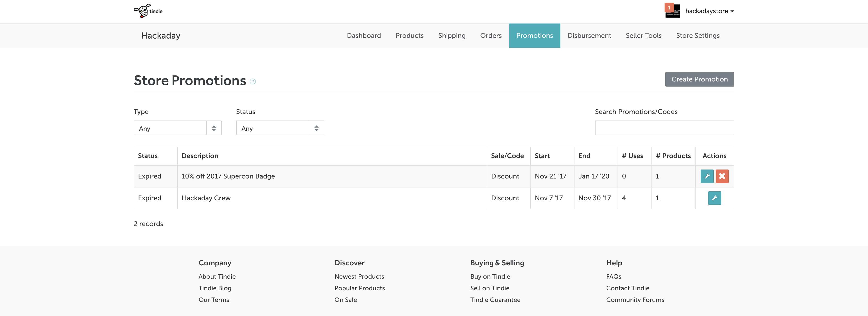Click the hackadaystore avatar with notification badge

[x=672, y=11]
